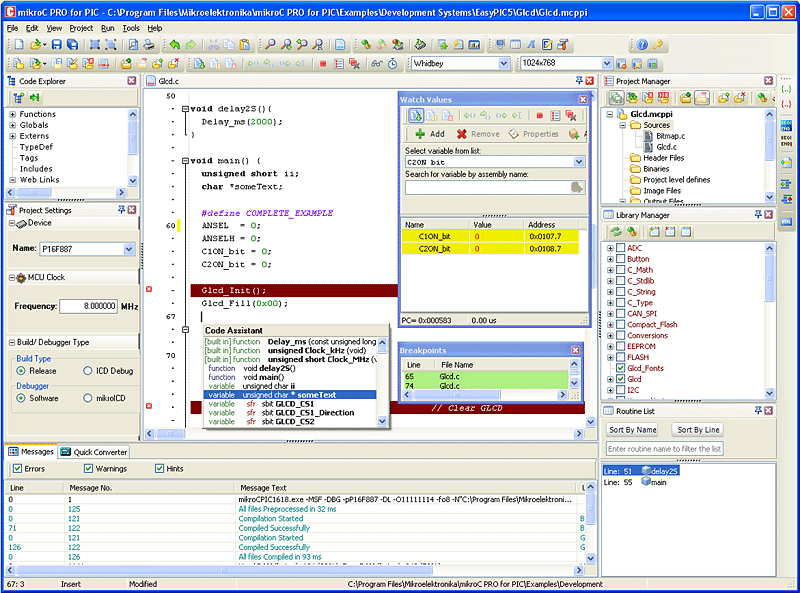Open the Run menu
The height and width of the screenshot is (593, 800).
(108, 28)
